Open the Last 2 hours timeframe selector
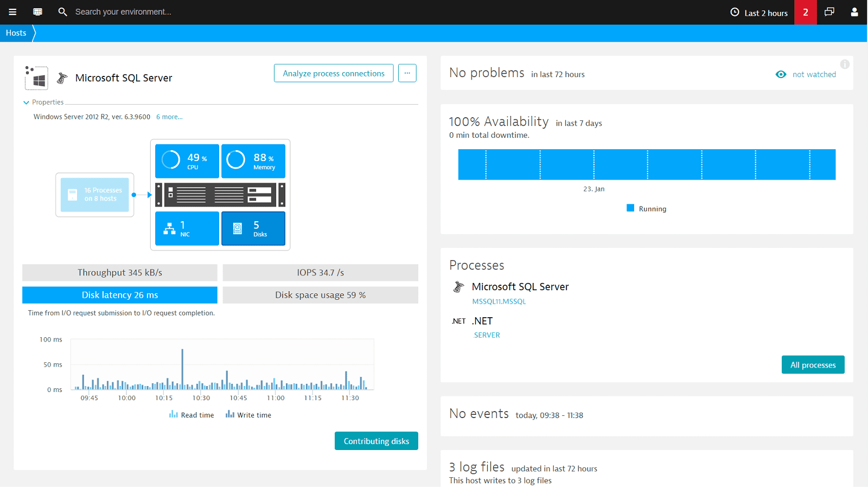Screen dimensions: 868x488 click(x=759, y=12)
